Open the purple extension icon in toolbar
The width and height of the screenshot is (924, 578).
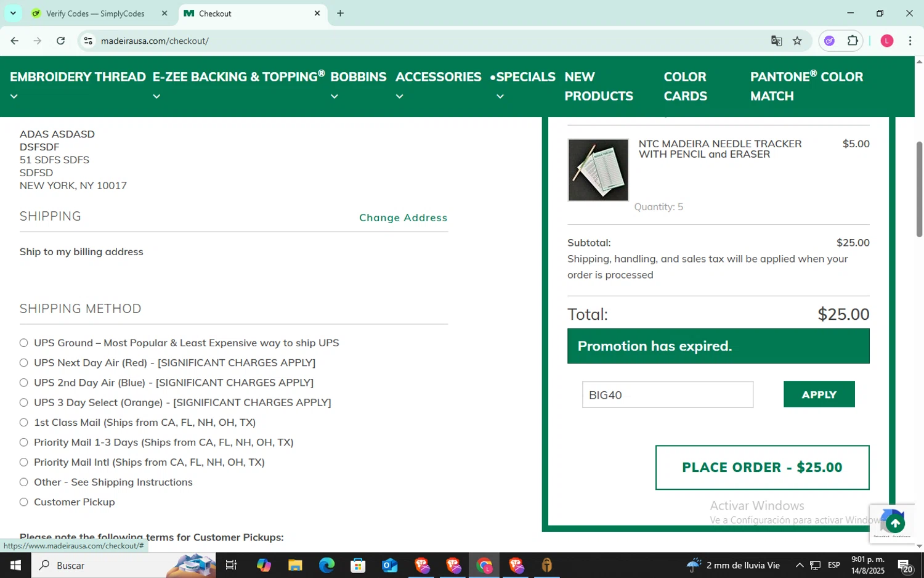(829, 41)
